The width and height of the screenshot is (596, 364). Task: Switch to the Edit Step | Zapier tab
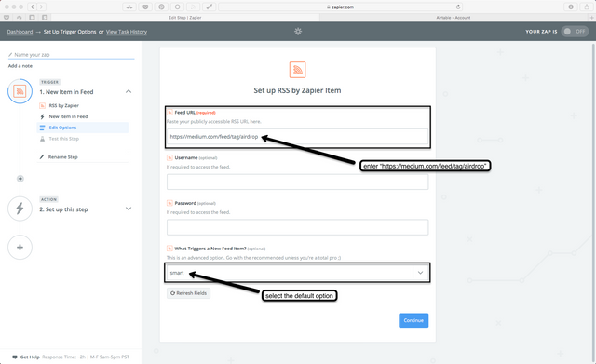[x=185, y=18]
